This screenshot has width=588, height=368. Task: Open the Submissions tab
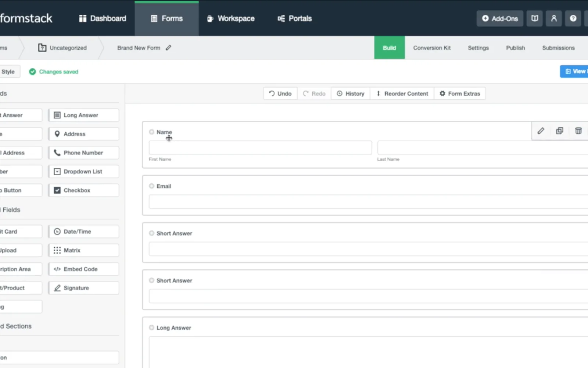tap(558, 48)
